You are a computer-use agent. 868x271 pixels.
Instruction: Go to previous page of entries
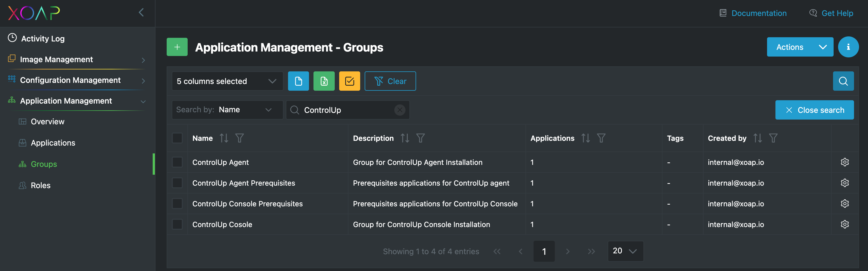(521, 251)
